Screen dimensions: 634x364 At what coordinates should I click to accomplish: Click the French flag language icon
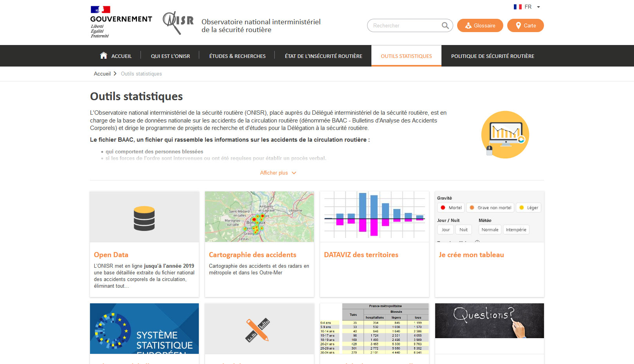(x=517, y=7)
